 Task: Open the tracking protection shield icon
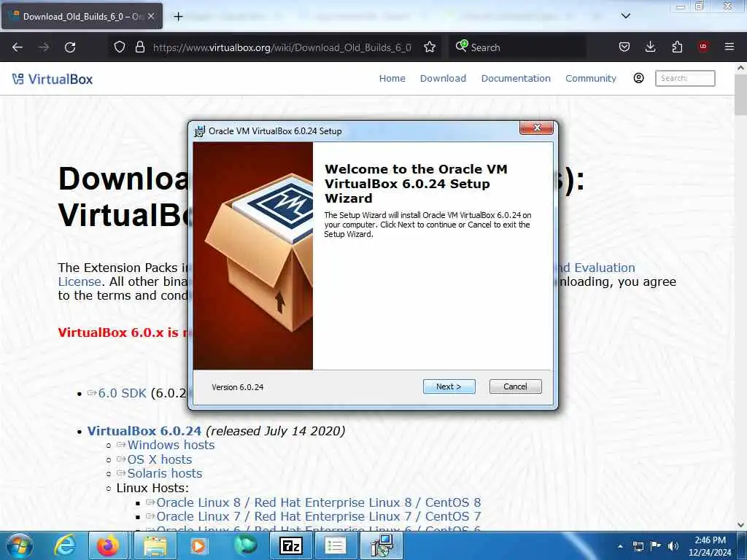pyautogui.click(x=120, y=47)
